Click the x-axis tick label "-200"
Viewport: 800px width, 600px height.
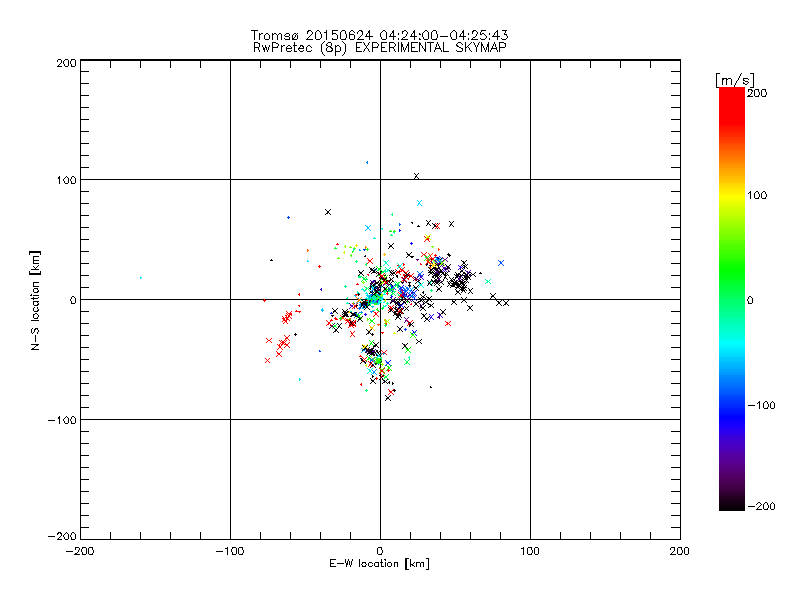click(80, 552)
